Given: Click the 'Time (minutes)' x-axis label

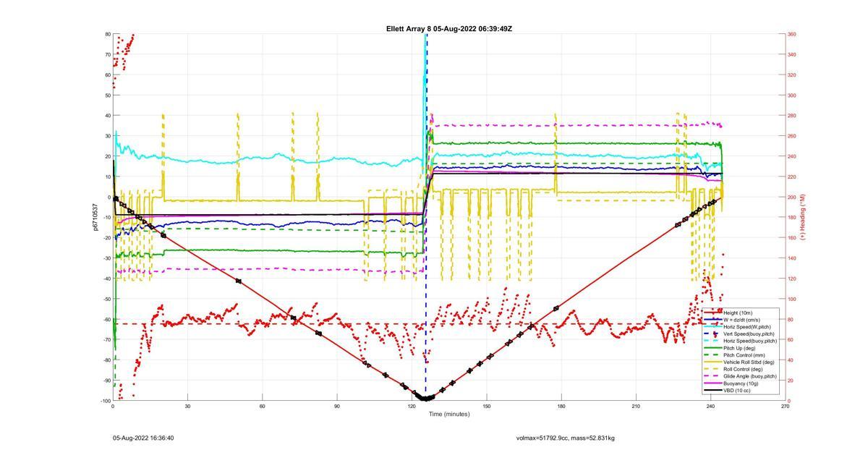Looking at the screenshot, I should [449, 415].
